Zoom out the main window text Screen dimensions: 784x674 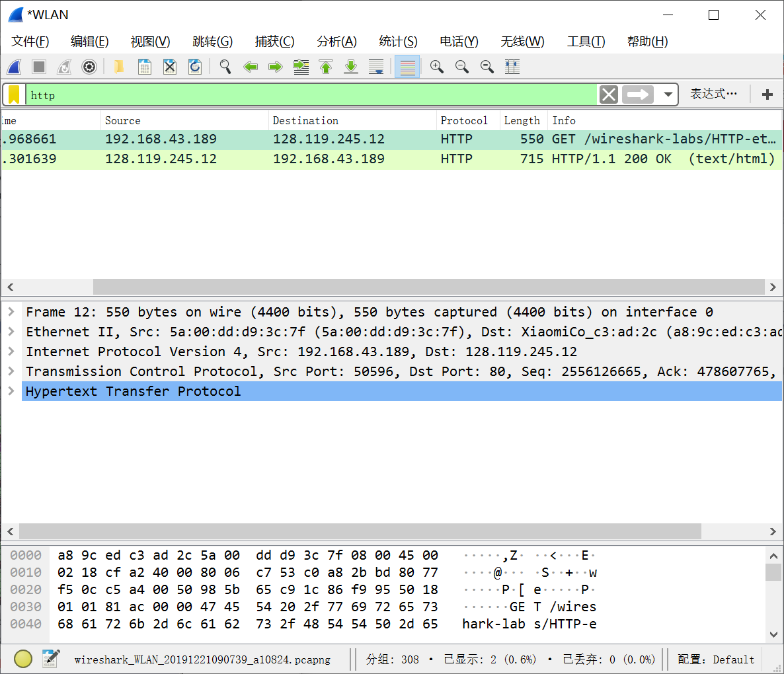[x=462, y=67]
